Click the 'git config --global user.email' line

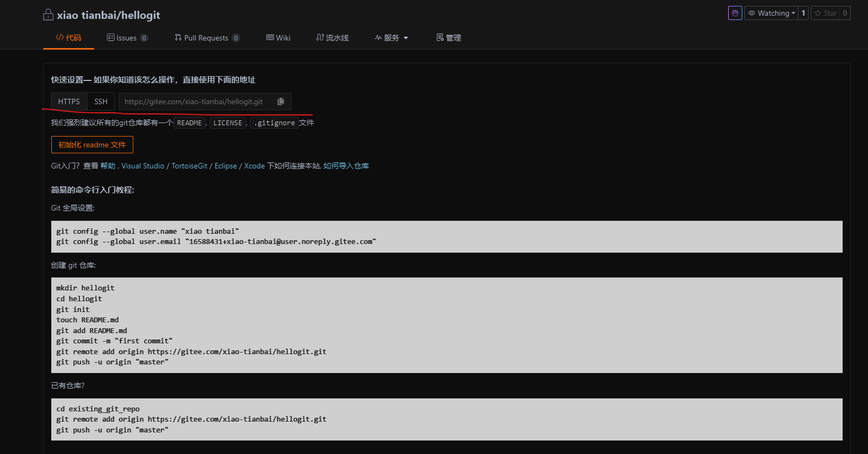click(x=216, y=242)
